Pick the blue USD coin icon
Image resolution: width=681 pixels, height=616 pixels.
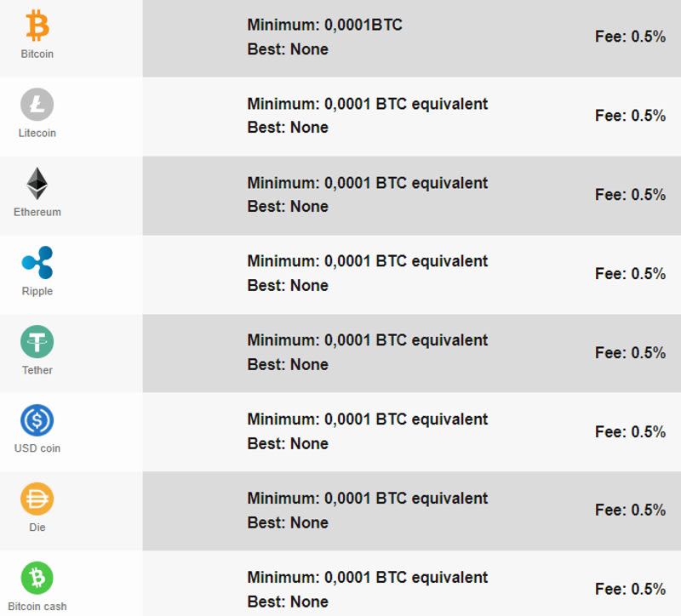point(37,420)
